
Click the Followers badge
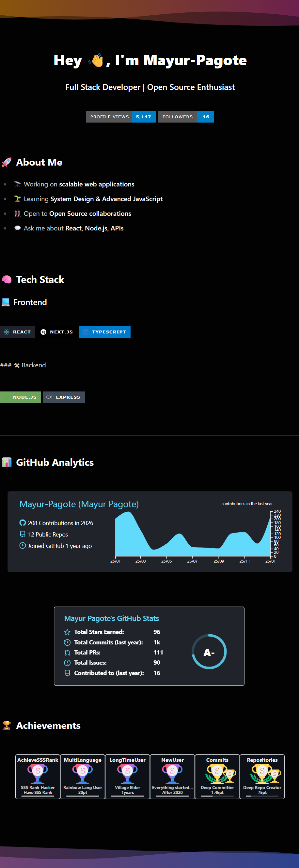coord(186,117)
